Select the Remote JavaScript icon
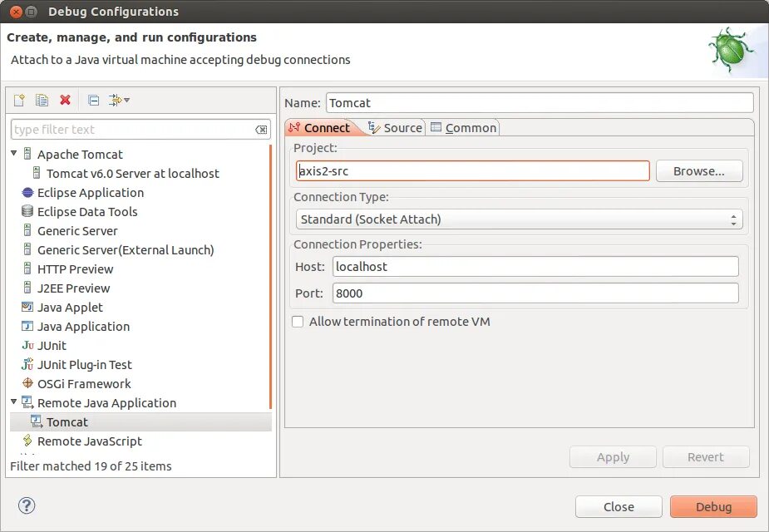This screenshot has height=532, width=769. pyautogui.click(x=27, y=441)
